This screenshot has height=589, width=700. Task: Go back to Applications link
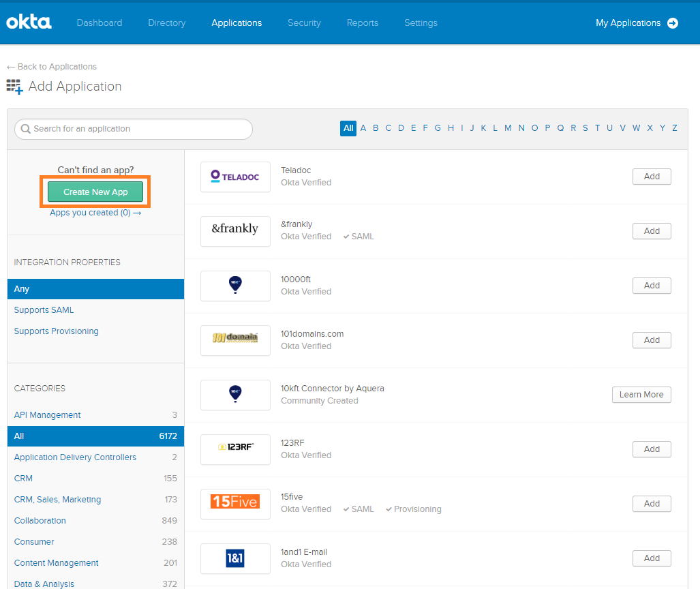point(52,67)
